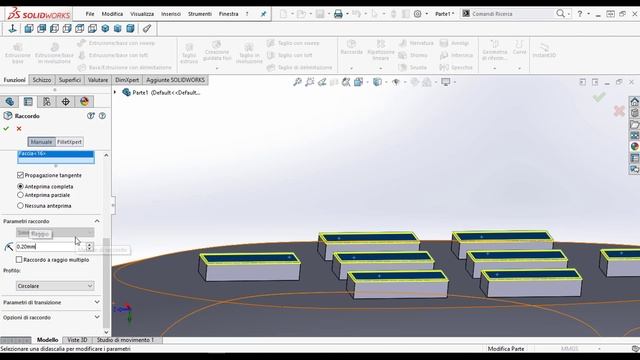This screenshot has width=640, height=360.
Task: Open the Strumenti menu
Action: [200, 14]
